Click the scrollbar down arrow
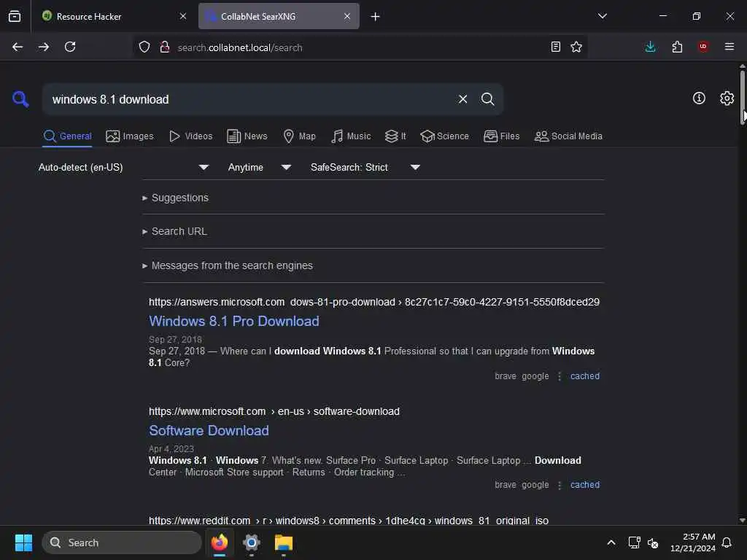The image size is (747, 560). coord(742,520)
